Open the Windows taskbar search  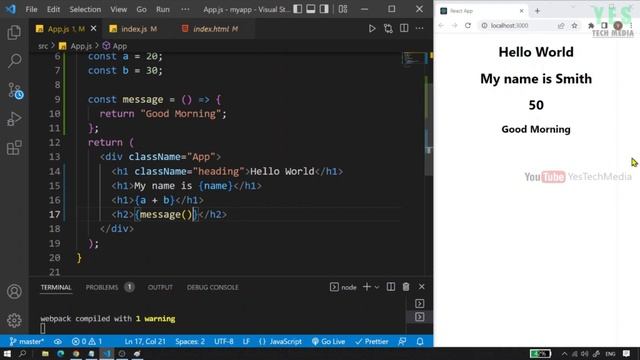(23, 353)
